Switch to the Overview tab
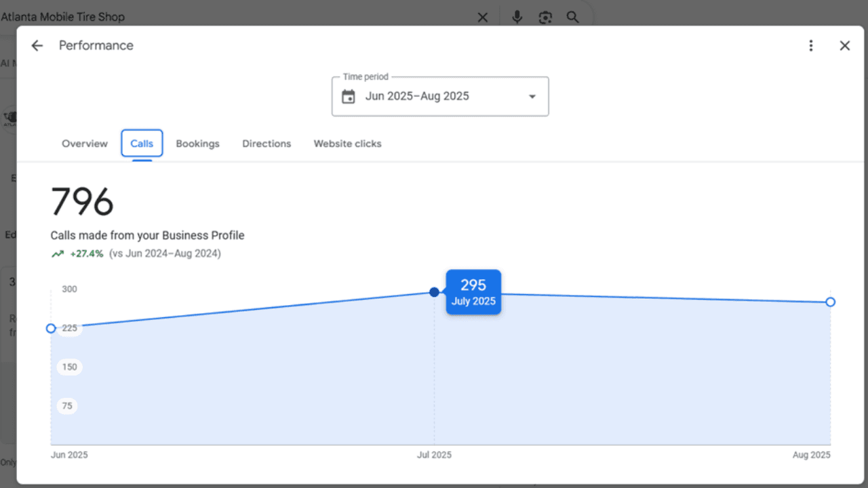Screen dimensions: 868x488 [84, 144]
